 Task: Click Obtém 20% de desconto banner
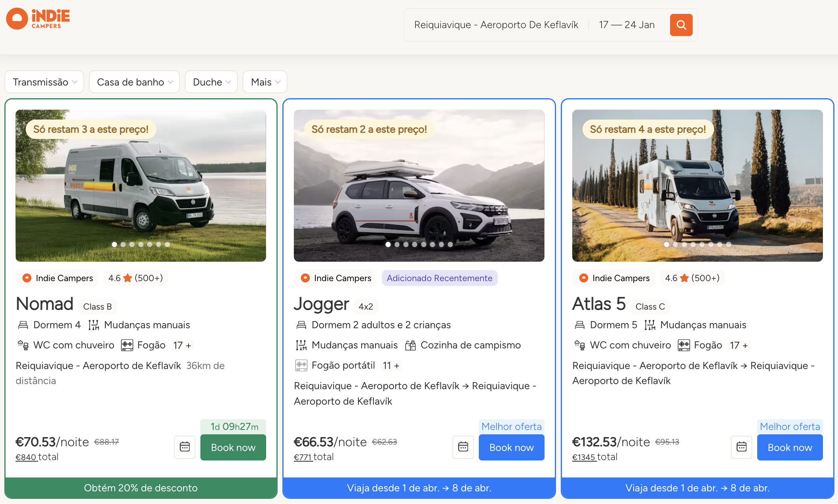[x=141, y=488]
